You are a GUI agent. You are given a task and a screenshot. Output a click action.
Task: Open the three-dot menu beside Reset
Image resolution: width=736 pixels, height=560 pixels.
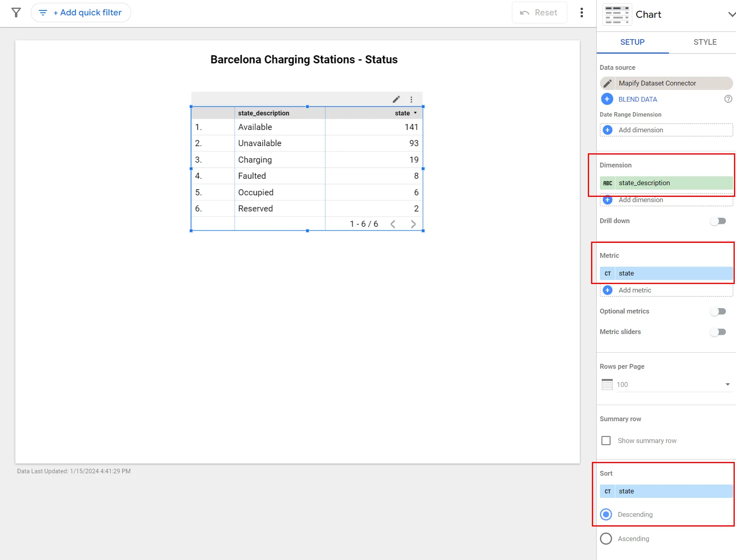pos(582,13)
